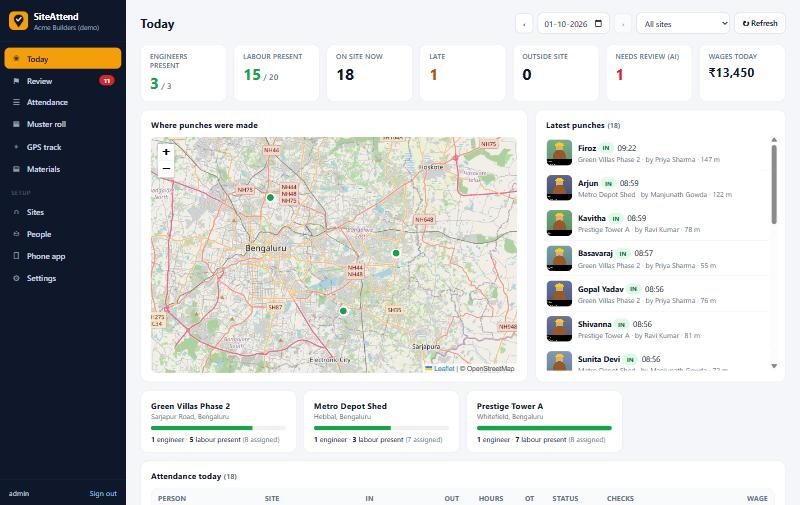800x505 pixels.
Task: Click the date field 01-10-2026
Action: click(573, 24)
